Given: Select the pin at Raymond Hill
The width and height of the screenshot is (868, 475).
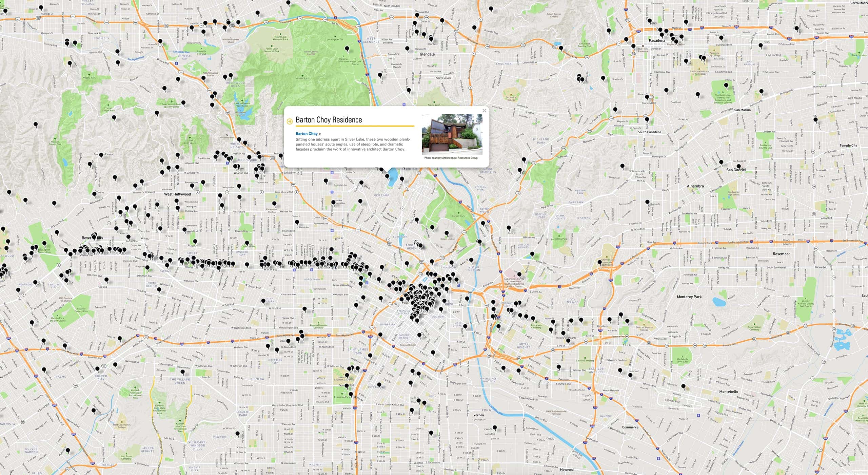Looking at the screenshot, I should (647, 98).
